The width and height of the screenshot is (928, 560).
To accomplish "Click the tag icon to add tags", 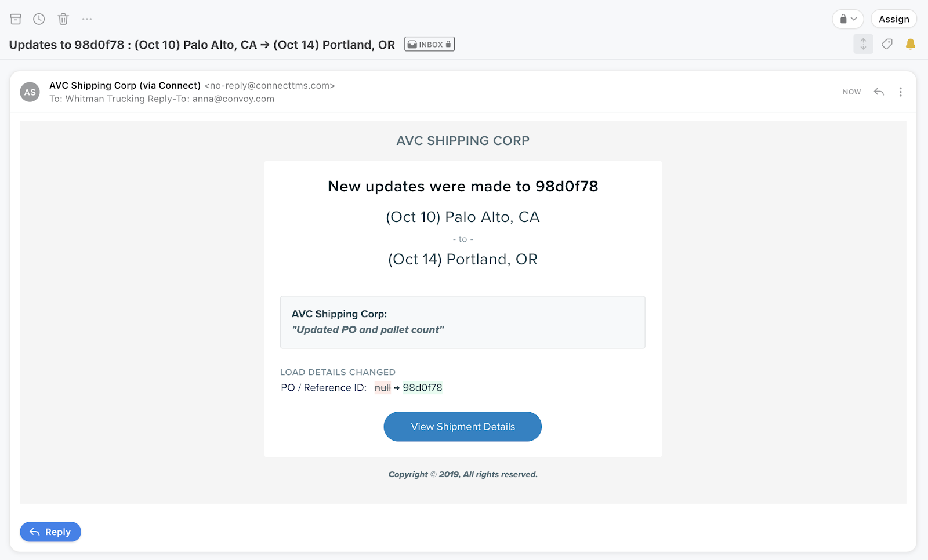I will [x=887, y=44].
